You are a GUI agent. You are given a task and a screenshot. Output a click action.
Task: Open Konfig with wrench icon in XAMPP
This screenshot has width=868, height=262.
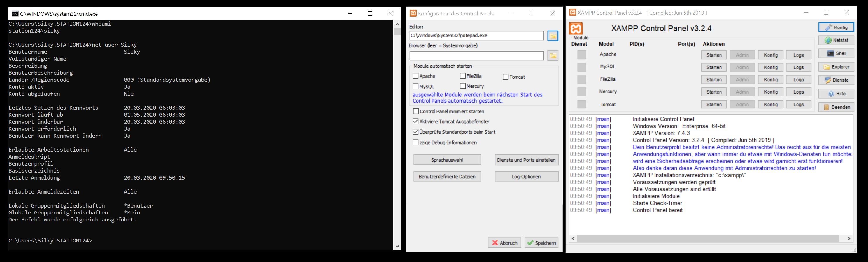coord(836,27)
